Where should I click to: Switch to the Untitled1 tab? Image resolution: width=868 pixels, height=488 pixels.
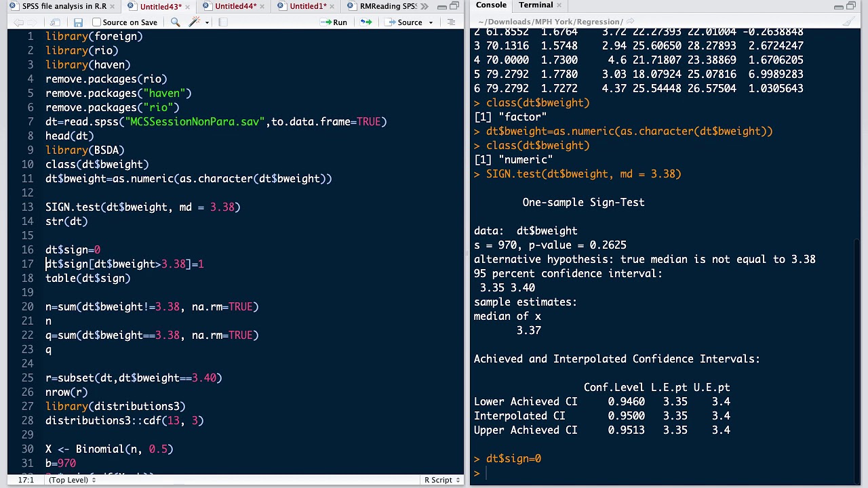[x=307, y=7]
